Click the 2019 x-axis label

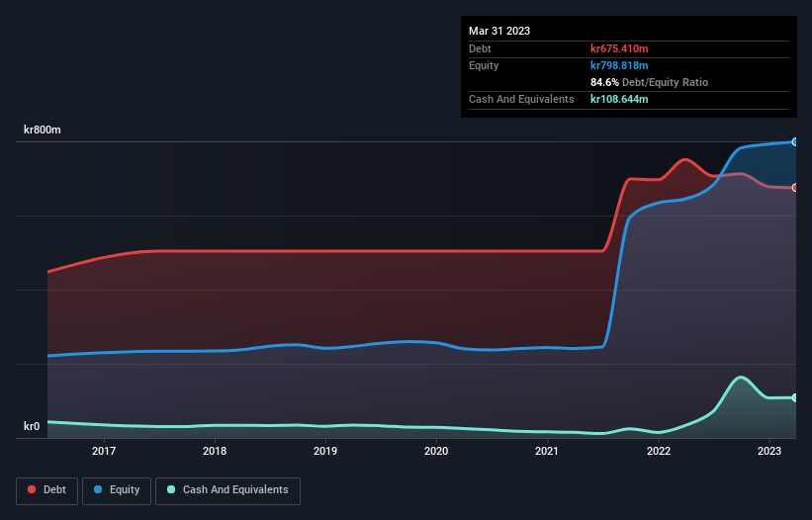coord(325,451)
